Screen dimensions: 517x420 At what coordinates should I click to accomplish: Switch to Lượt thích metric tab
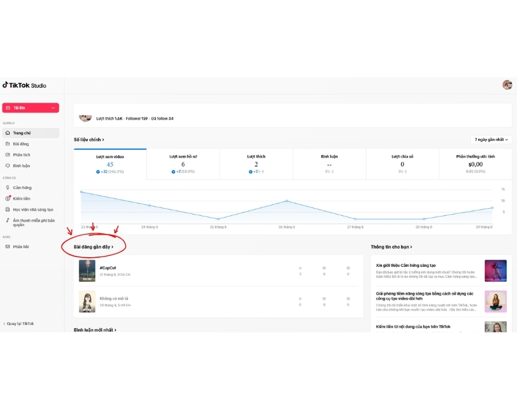[256, 164]
